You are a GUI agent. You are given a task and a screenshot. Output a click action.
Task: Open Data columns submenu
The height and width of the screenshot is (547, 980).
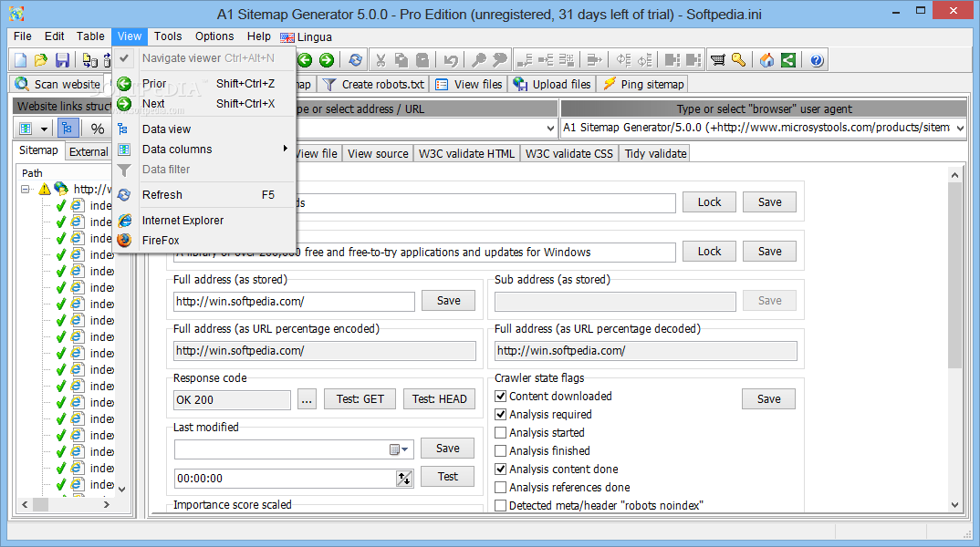pyautogui.click(x=203, y=150)
